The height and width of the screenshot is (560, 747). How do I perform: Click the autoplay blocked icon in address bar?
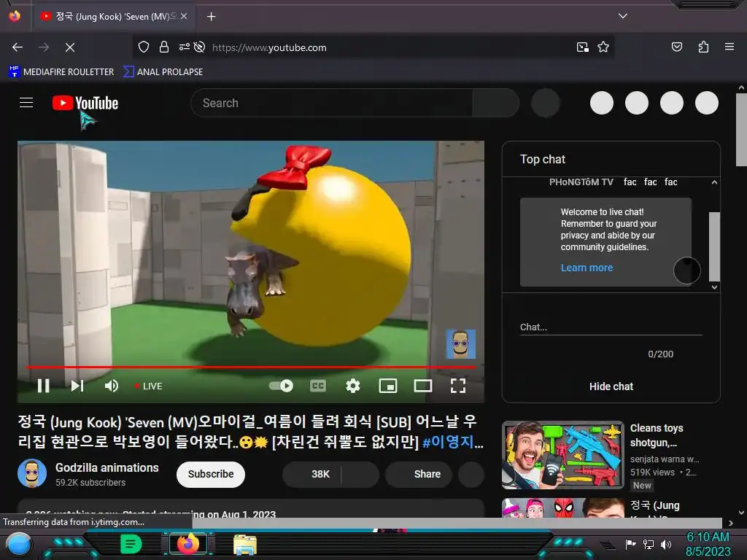pyautogui.click(x=200, y=47)
